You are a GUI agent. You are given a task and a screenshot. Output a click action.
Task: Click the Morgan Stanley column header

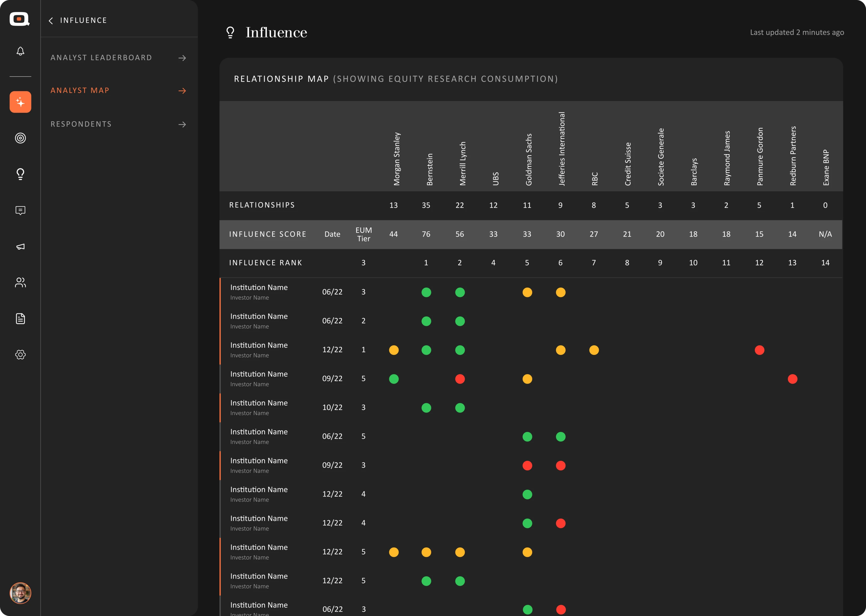coord(397,159)
